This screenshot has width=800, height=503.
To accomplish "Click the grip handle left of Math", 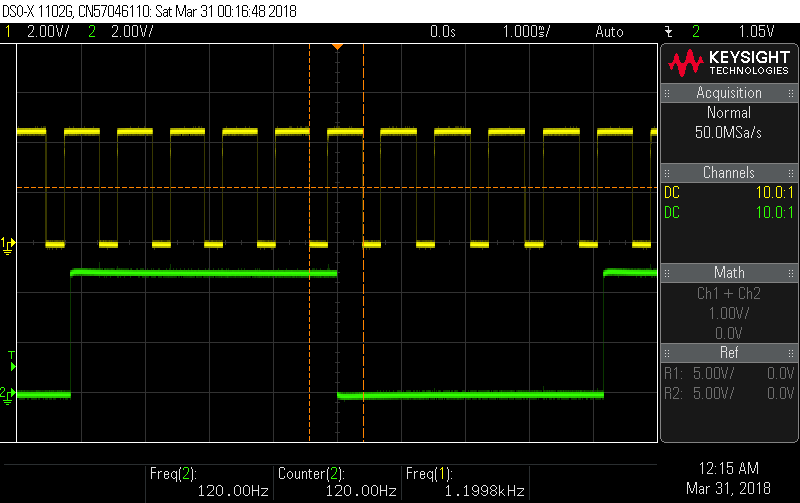I will pyautogui.click(x=667, y=273).
